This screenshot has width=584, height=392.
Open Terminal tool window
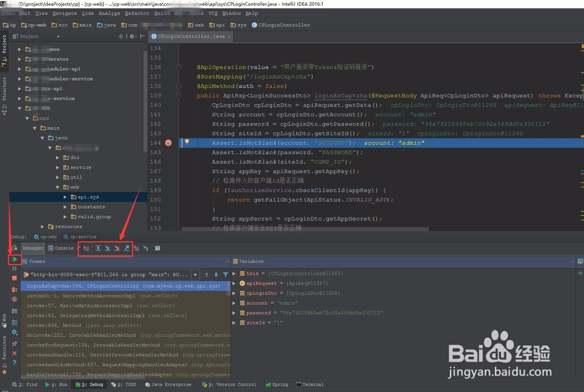click(310, 384)
